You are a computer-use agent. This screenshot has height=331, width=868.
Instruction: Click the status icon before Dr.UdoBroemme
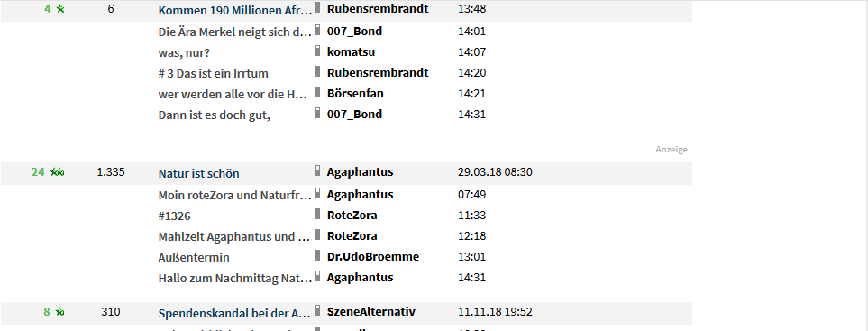pyautogui.click(x=318, y=255)
